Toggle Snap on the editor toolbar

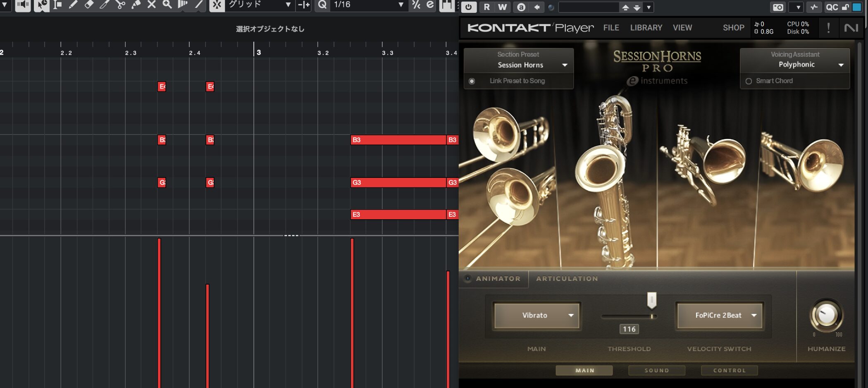217,5
